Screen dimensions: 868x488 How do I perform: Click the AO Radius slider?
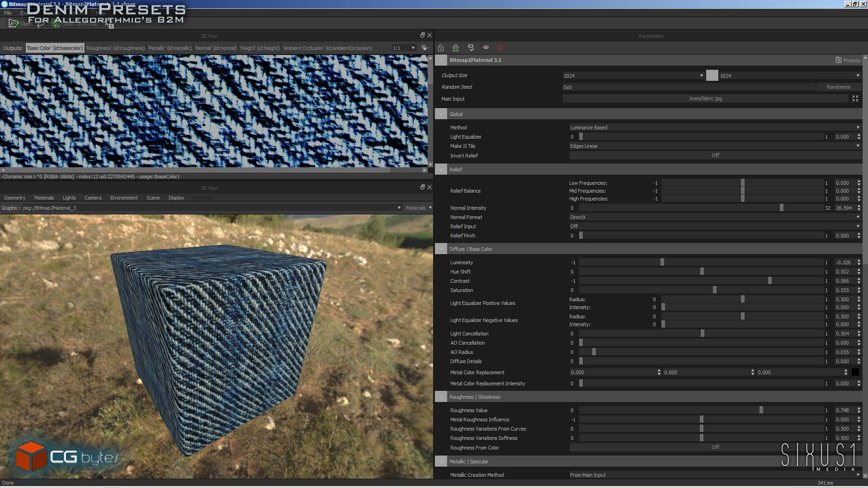click(x=701, y=352)
